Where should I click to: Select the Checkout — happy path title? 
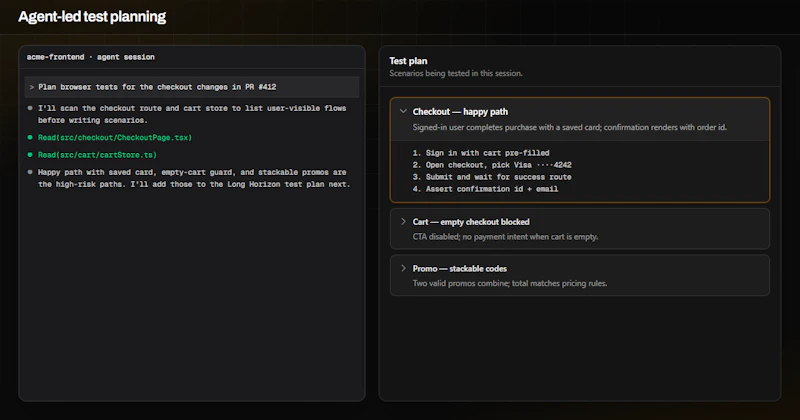[x=460, y=112]
